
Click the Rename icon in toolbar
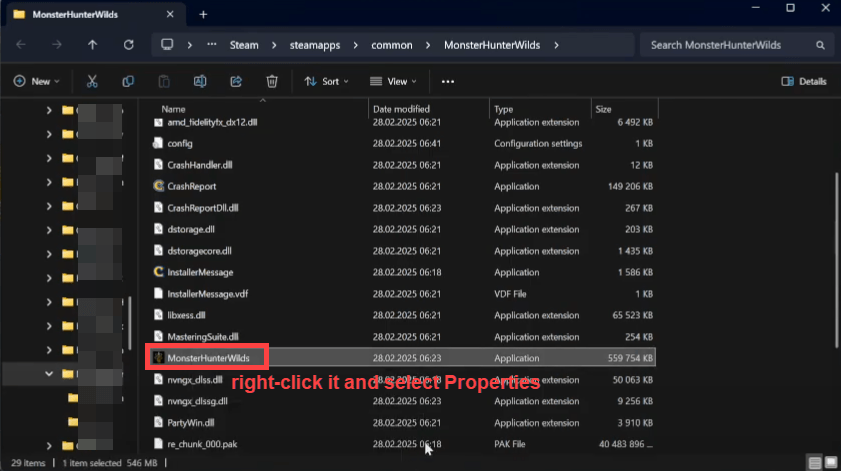[x=200, y=81]
